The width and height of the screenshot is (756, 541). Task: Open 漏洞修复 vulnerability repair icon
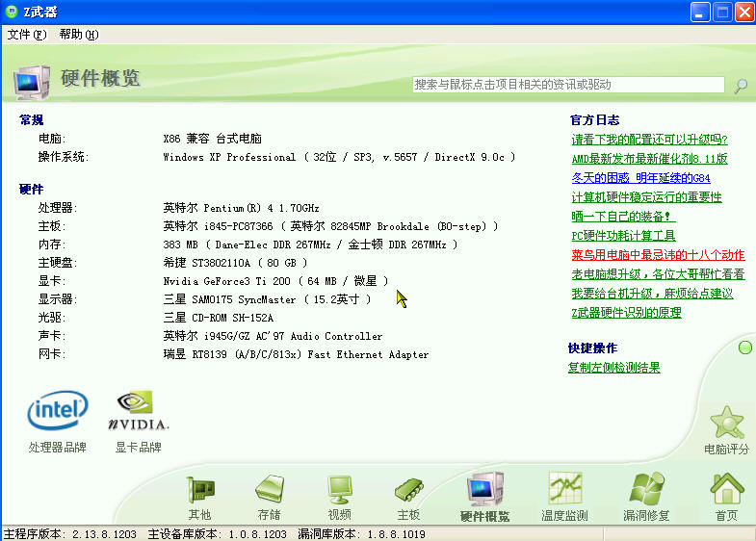(x=646, y=488)
